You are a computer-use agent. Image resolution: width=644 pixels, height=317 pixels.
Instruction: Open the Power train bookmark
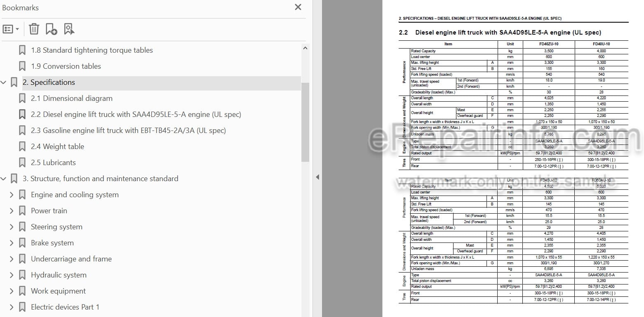(49, 211)
